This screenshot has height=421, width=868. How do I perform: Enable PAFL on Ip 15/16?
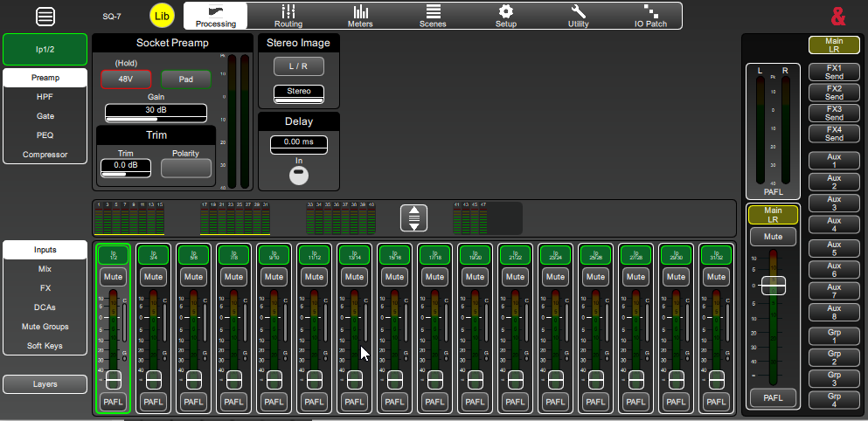pos(394,402)
